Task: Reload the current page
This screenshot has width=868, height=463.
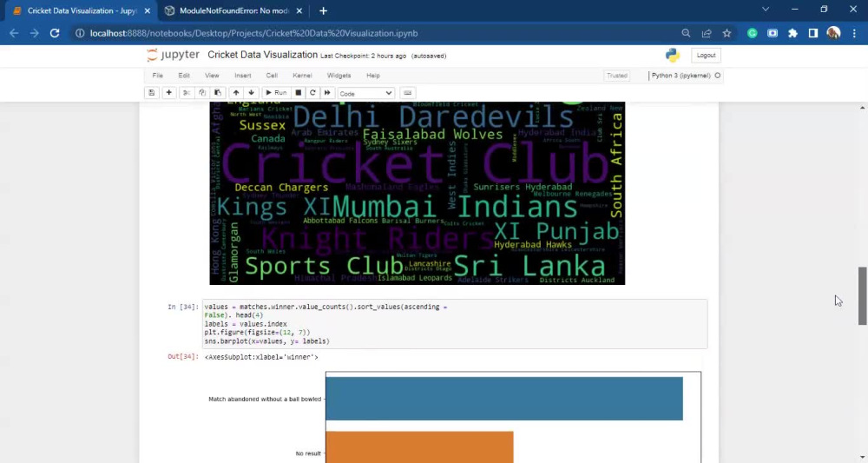Action: (54, 33)
